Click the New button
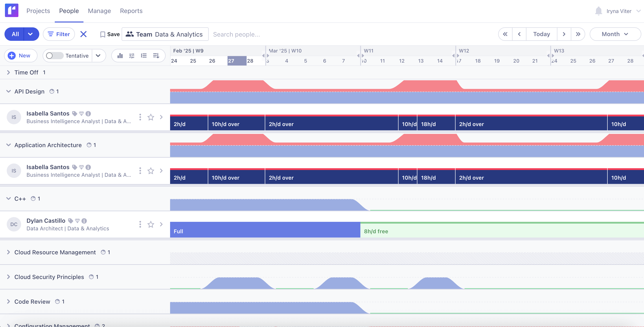This screenshot has width=644, height=327. point(20,56)
